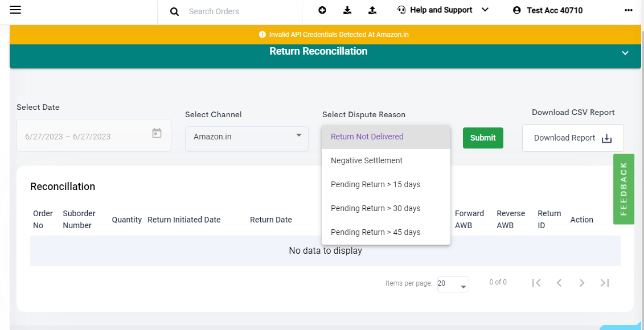
Task: Select Negative Settlement dispute reason
Action: (367, 160)
